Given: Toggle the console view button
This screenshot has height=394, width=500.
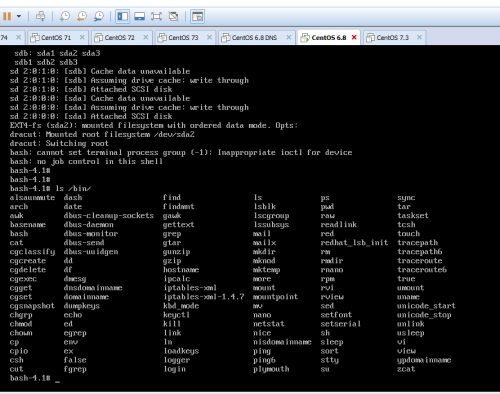Looking at the screenshot, I should [x=197, y=16].
